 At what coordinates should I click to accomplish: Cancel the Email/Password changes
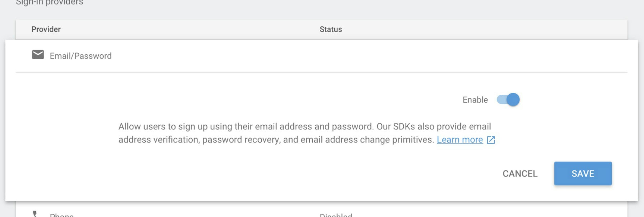coord(520,174)
